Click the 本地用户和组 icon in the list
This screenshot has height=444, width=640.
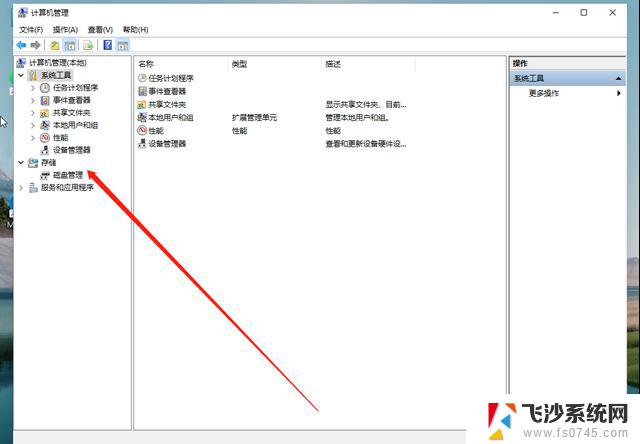[142, 118]
